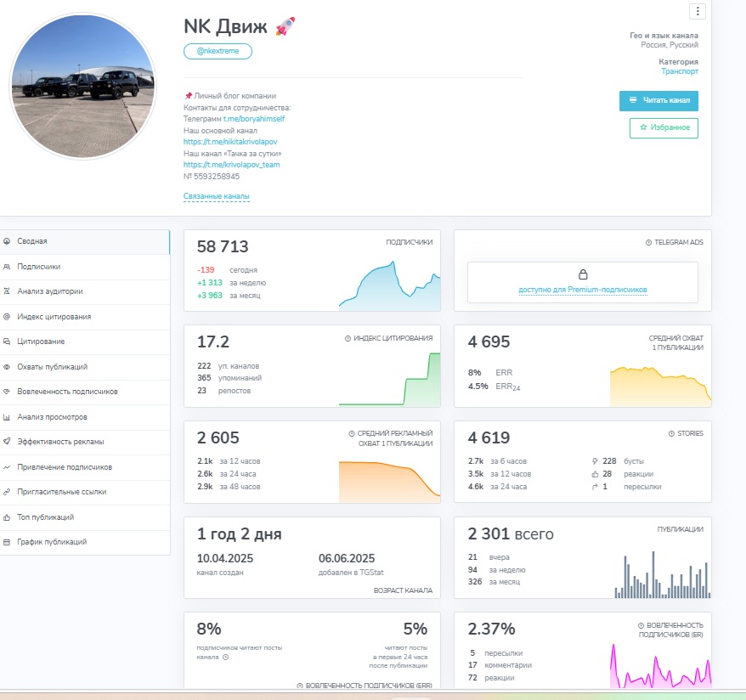Click the График публикаций calendar icon
The image size is (746, 700).
pos(7,542)
